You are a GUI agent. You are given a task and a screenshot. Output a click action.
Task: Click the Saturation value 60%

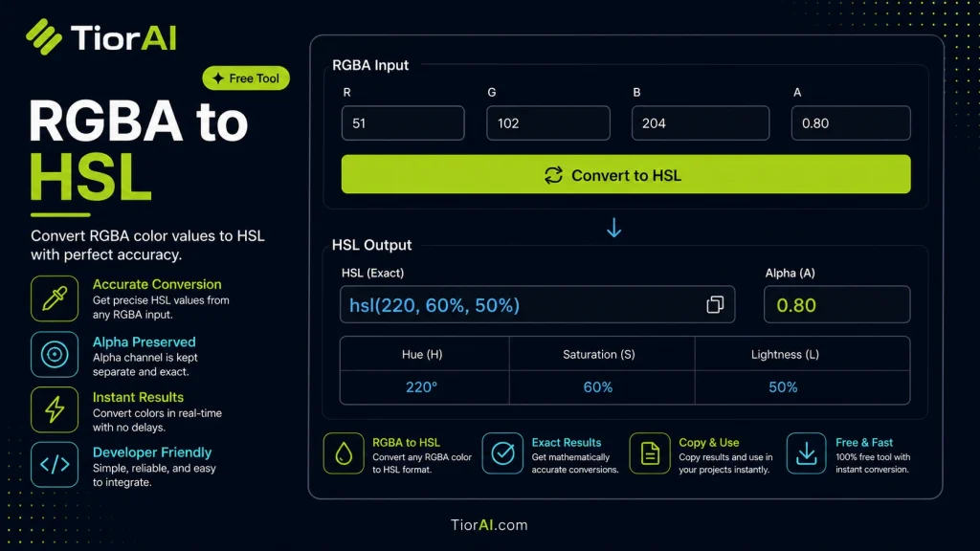tap(598, 387)
